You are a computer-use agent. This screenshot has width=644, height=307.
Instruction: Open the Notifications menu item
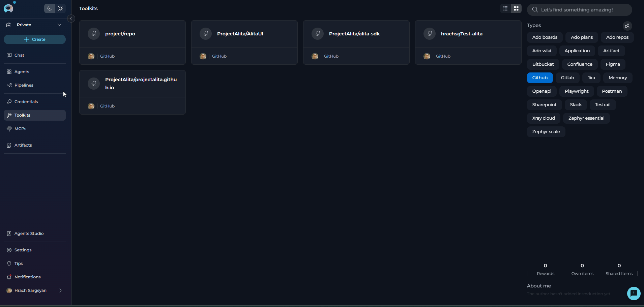pos(27,277)
